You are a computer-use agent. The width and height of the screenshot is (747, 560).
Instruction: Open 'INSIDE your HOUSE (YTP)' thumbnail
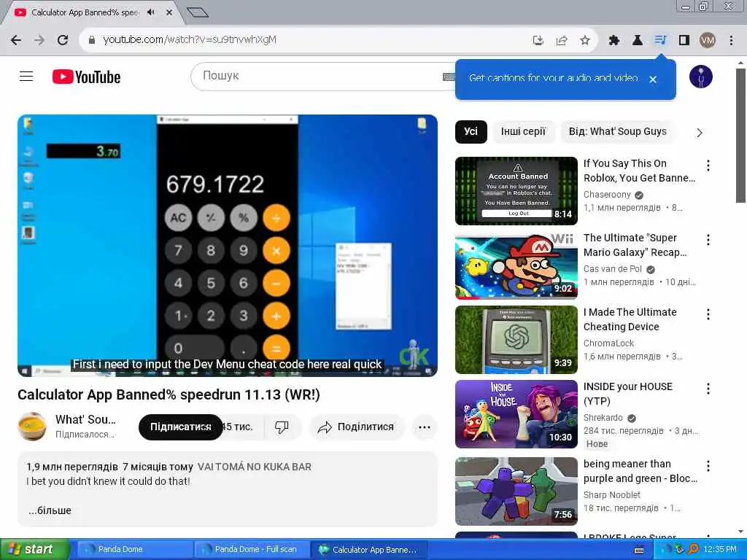coord(516,414)
